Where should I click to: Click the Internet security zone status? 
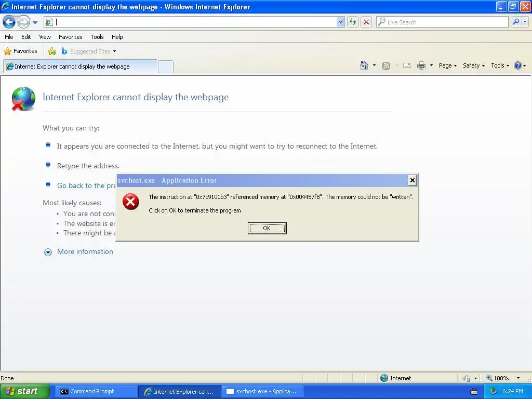(395, 378)
